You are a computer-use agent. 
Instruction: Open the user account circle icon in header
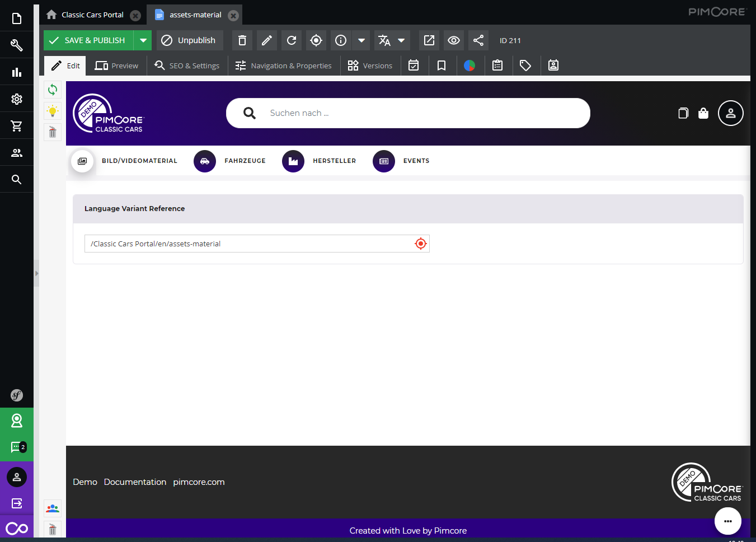731,113
